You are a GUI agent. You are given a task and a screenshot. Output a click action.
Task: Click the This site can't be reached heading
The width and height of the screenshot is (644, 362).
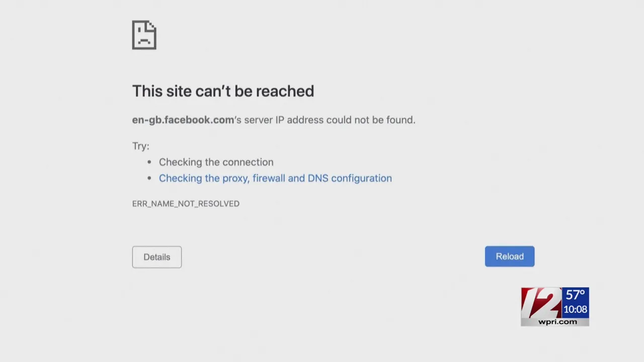[223, 91]
